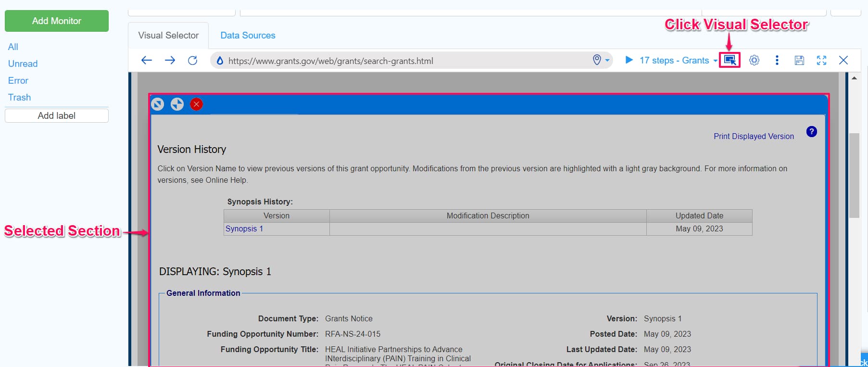Go forward using the right arrow
This screenshot has height=367, width=868.
pyautogui.click(x=170, y=60)
